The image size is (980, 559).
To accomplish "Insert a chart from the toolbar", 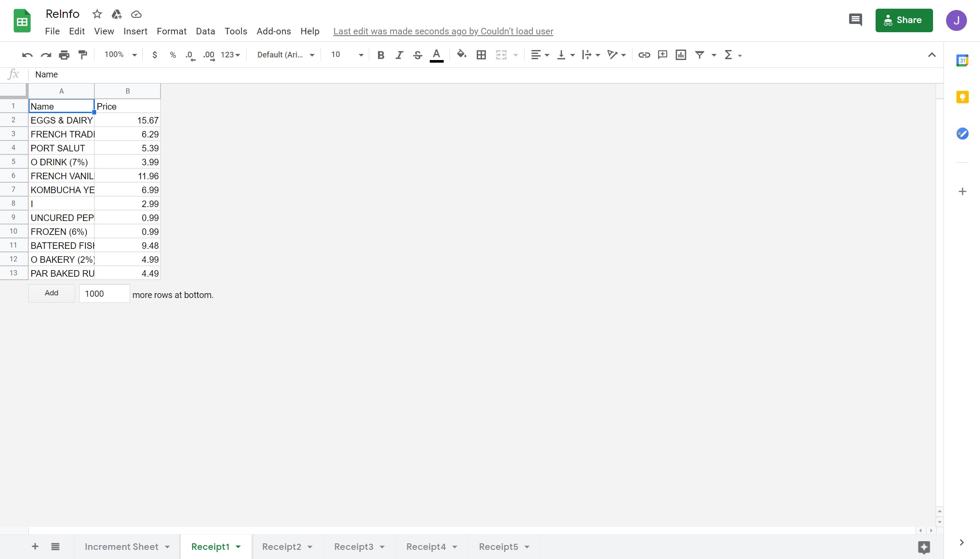I will [x=681, y=55].
